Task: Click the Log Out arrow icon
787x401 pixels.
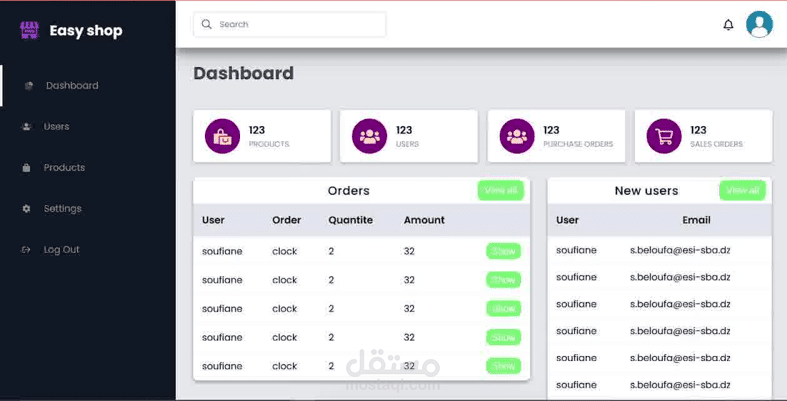Action: click(26, 250)
